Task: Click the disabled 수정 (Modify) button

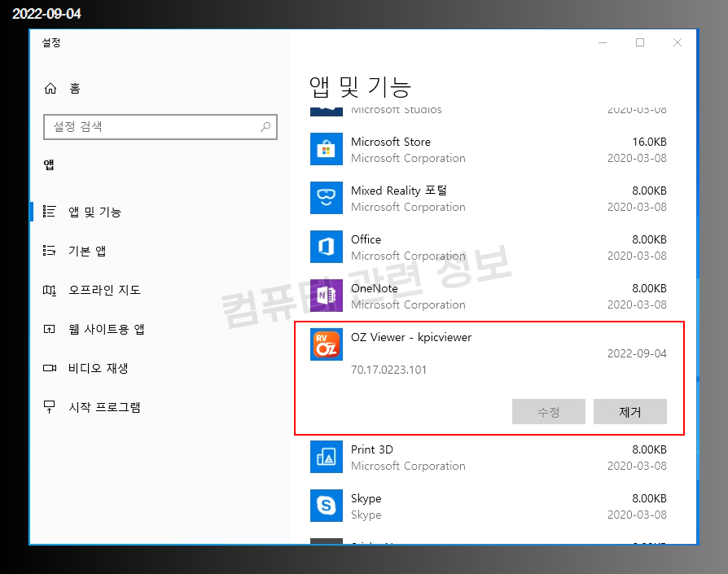Action: point(549,412)
